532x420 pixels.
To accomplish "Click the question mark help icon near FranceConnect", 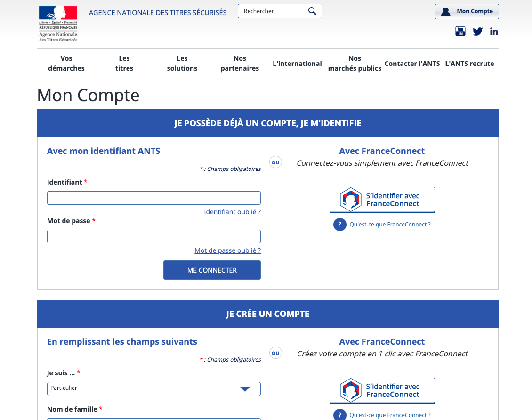I will 339,225.
